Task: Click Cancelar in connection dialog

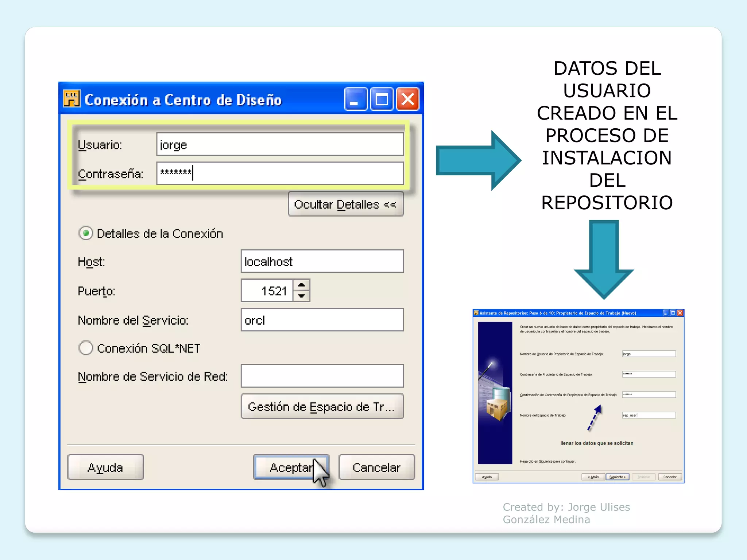Action: click(376, 467)
